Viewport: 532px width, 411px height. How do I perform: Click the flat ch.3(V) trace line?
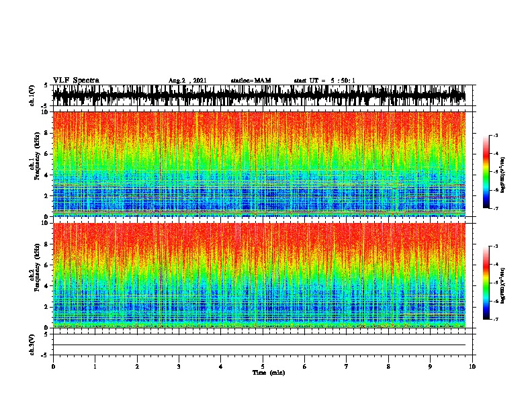259,345
